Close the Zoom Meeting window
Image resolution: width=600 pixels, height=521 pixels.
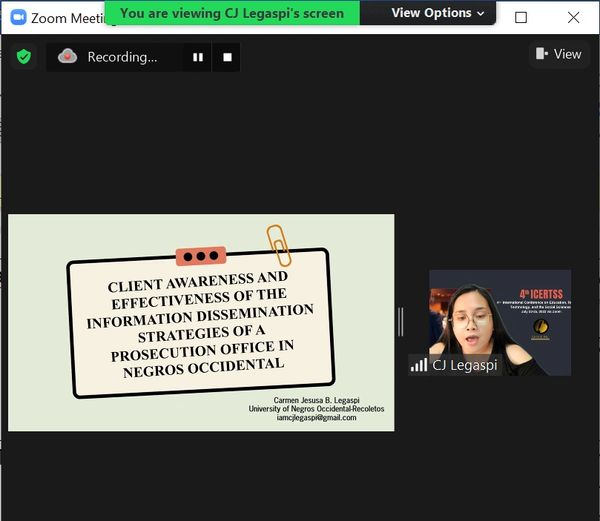tap(573, 17)
